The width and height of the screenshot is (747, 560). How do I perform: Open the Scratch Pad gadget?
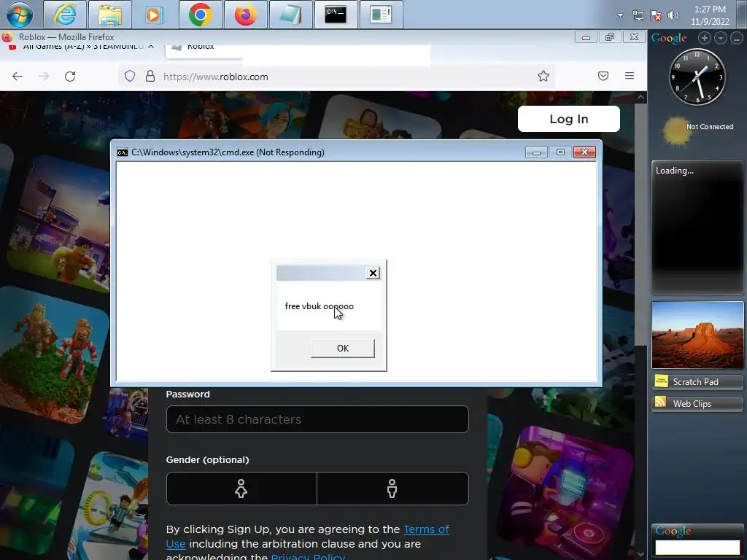[697, 381]
